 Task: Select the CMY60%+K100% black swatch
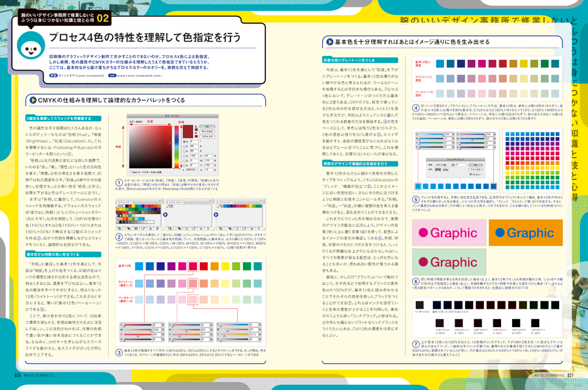[x=535, y=324]
